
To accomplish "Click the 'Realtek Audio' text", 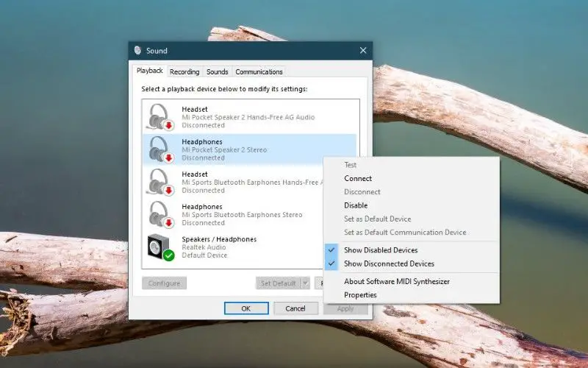I will point(204,247).
